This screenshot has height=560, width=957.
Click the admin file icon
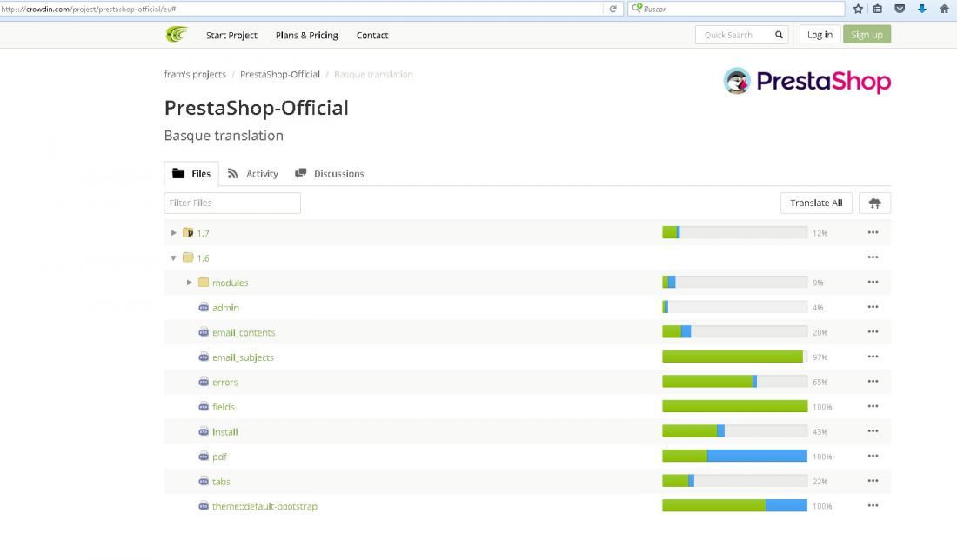(x=204, y=308)
